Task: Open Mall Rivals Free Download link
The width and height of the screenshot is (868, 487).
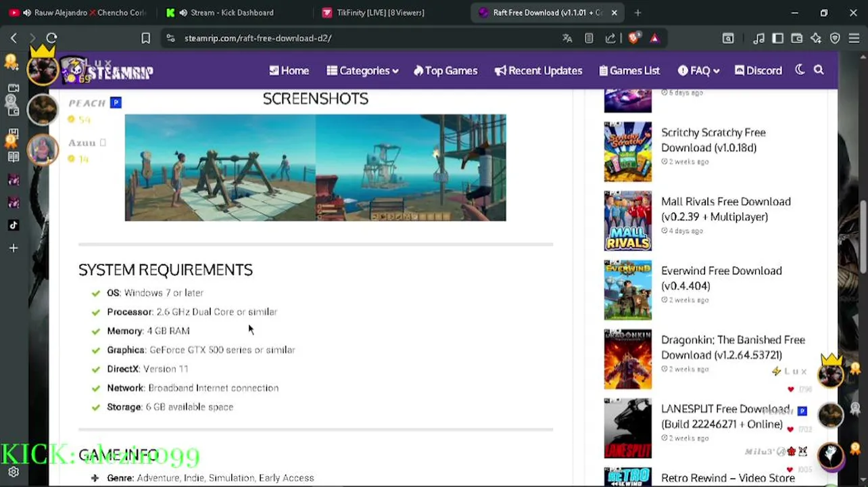Action: click(x=725, y=209)
